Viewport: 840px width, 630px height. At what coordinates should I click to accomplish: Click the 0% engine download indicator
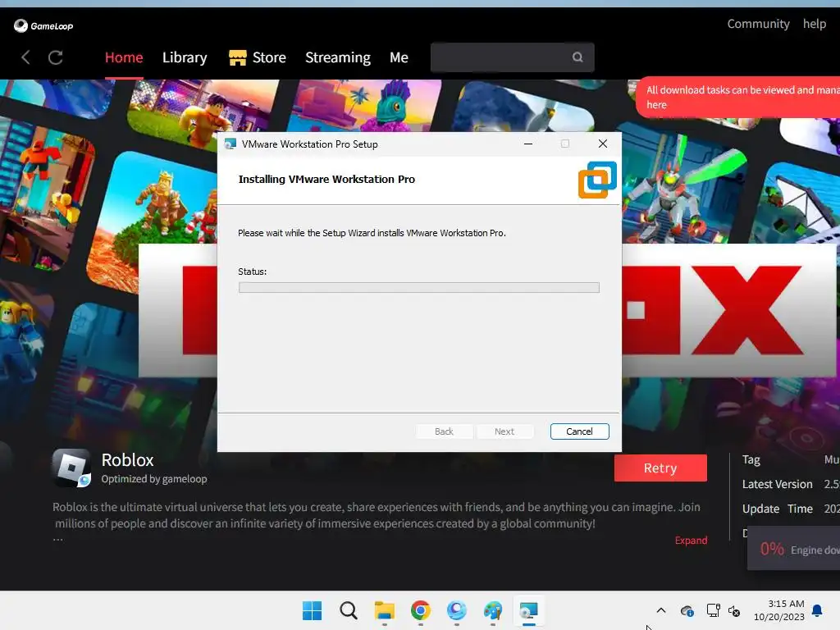pos(793,549)
